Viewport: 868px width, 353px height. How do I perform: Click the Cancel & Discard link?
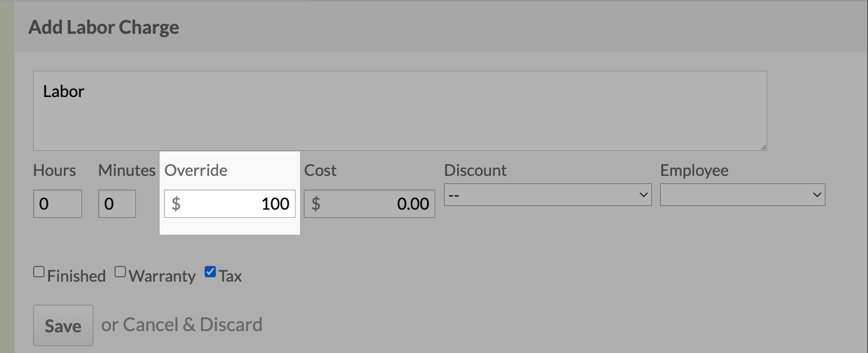tap(193, 325)
